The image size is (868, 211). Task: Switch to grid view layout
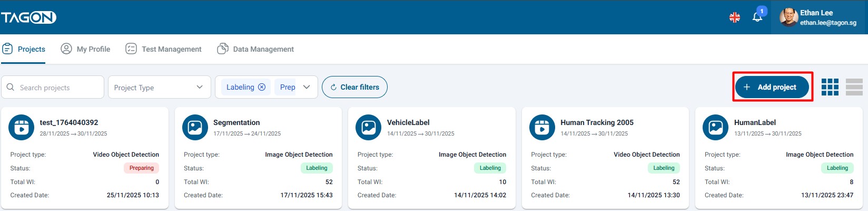pos(830,87)
